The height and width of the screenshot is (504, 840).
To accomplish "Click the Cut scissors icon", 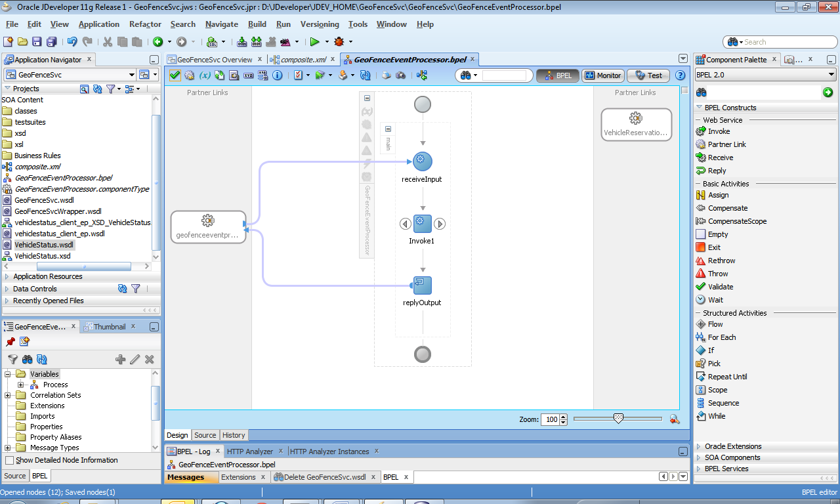I will pos(108,41).
